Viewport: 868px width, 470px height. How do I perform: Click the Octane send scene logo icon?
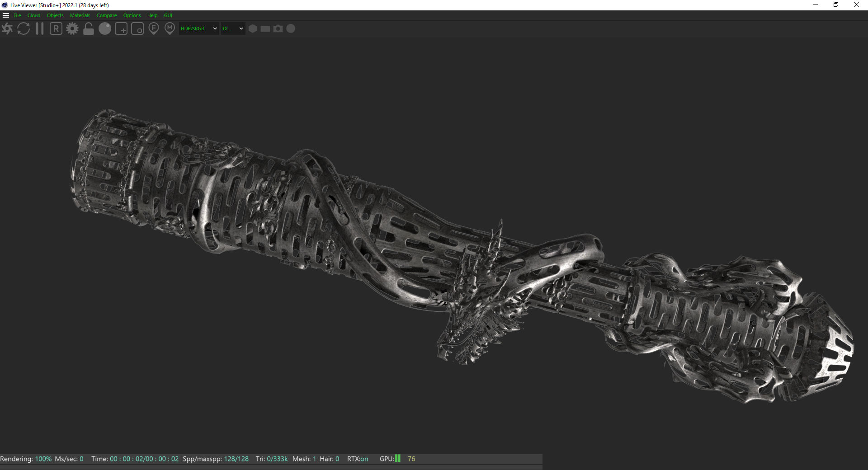(7, 29)
